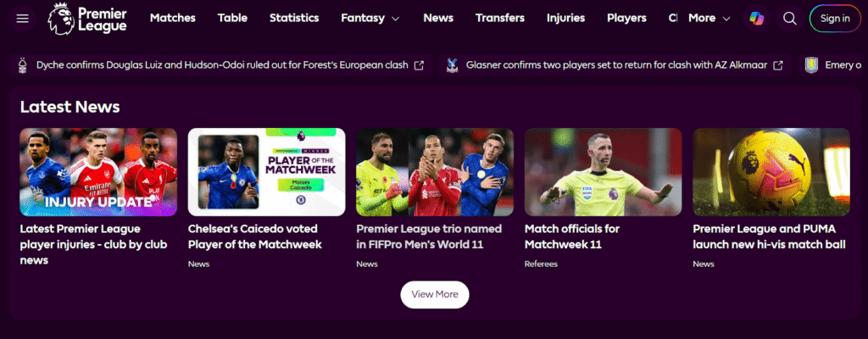
Task: Click Crystal Palace crest in news ticker
Action: [453, 65]
